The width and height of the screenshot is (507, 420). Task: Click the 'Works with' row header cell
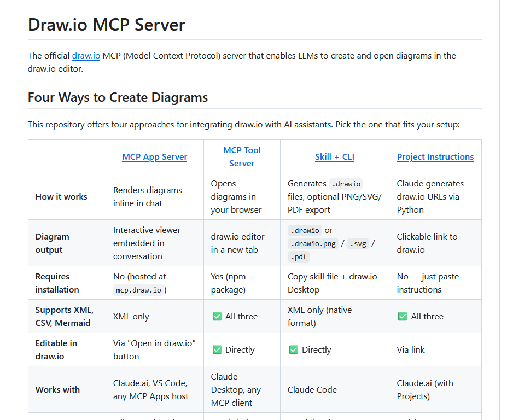click(x=57, y=390)
